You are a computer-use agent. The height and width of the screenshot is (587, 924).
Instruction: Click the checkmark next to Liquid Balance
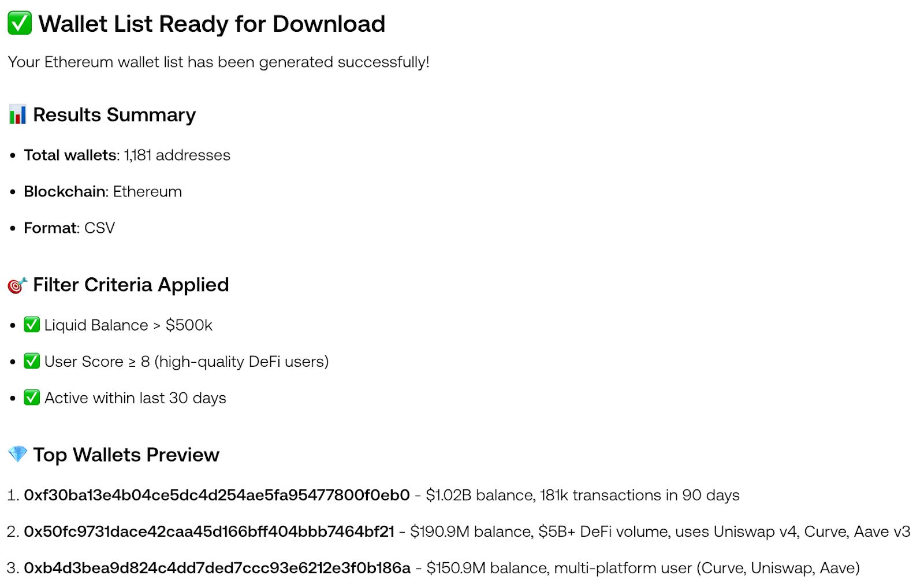coord(32,325)
